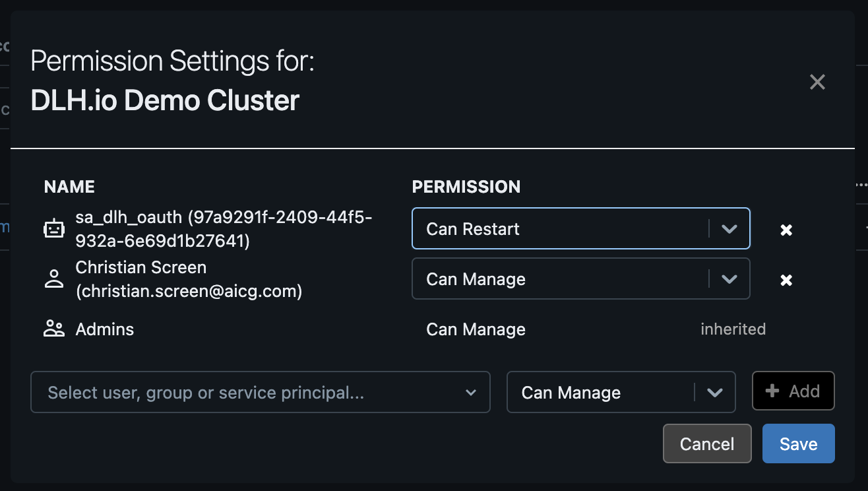Click the Add button
This screenshot has height=491, width=868.
793,391
